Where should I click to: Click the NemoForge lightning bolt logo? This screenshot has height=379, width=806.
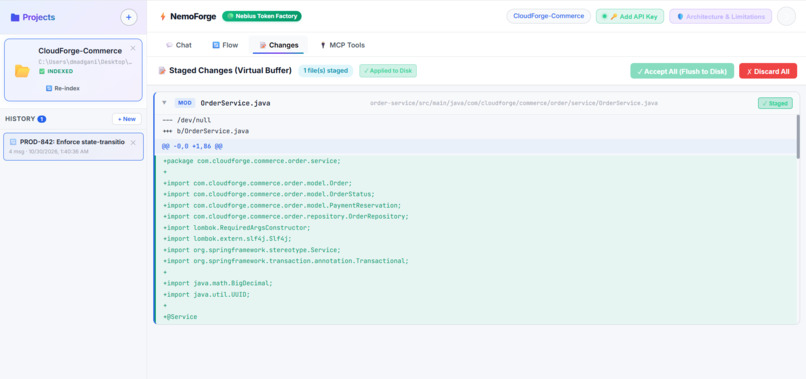point(163,16)
